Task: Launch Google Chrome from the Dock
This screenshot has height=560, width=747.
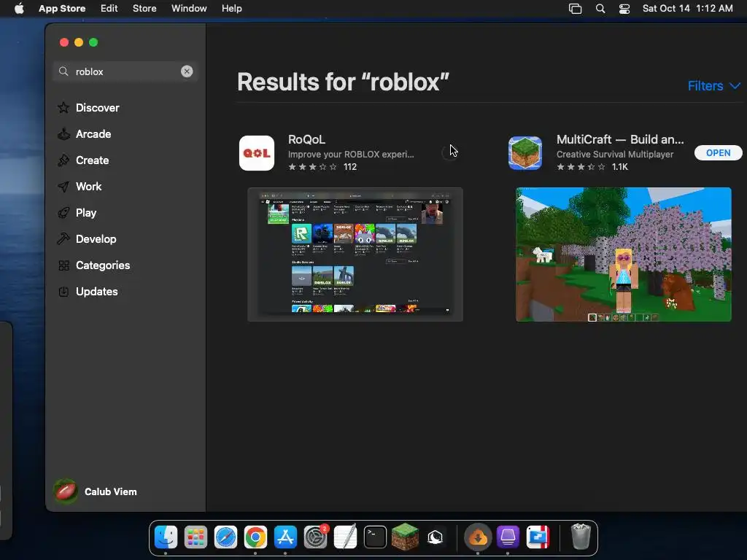Action: (x=256, y=537)
